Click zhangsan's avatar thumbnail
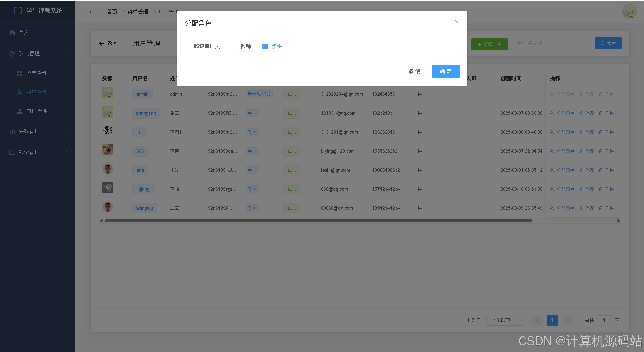644x352 pixels. coord(108,112)
